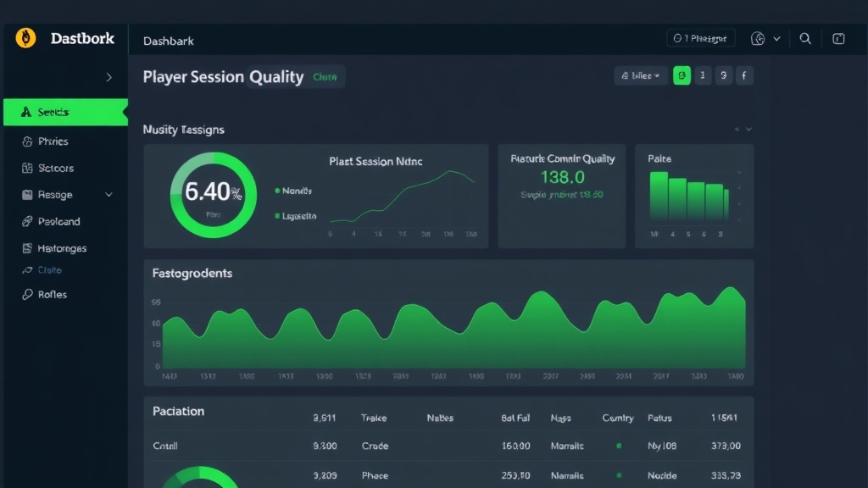The height and width of the screenshot is (488, 868).
Task: Open Restige in the sidebar
Action: tap(55, 195)
